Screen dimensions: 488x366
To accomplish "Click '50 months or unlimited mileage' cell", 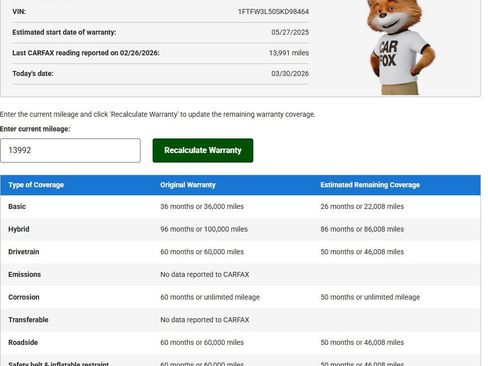I will click(x=370, y=297).
